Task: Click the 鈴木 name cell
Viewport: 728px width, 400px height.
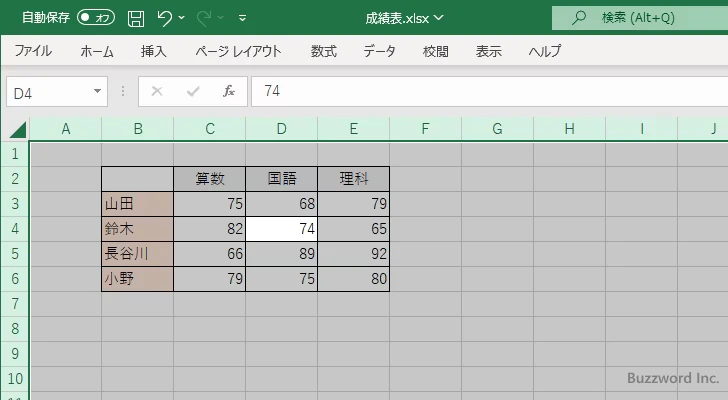Action: pos(137,229)
